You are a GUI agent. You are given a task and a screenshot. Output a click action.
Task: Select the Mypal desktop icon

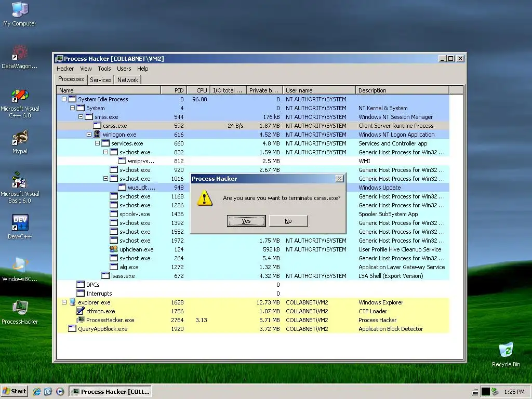[20, 142]
